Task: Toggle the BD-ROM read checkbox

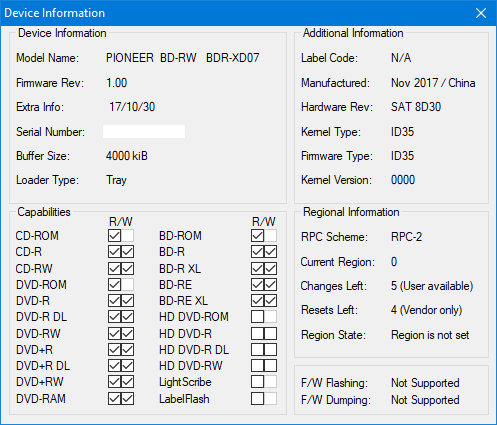Action: pos(257,236)
